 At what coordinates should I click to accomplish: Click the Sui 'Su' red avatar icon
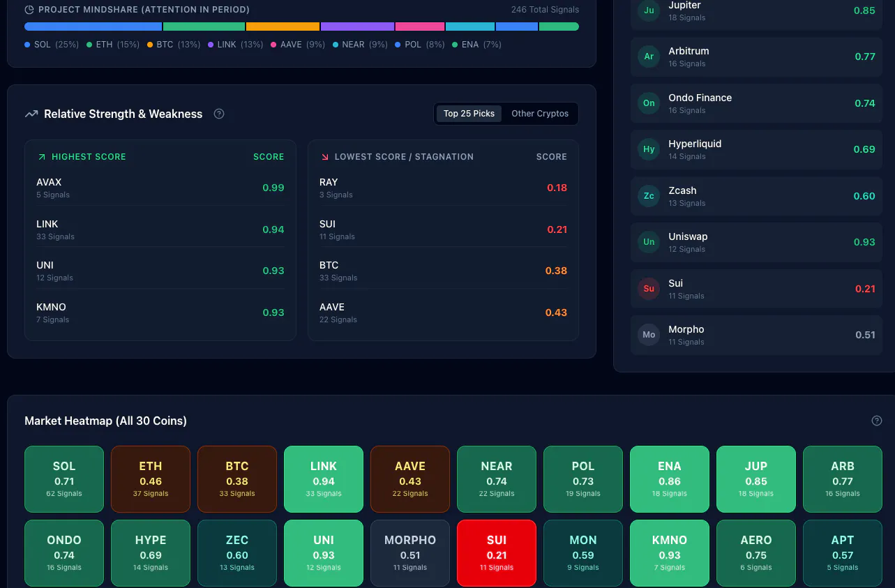649,289
